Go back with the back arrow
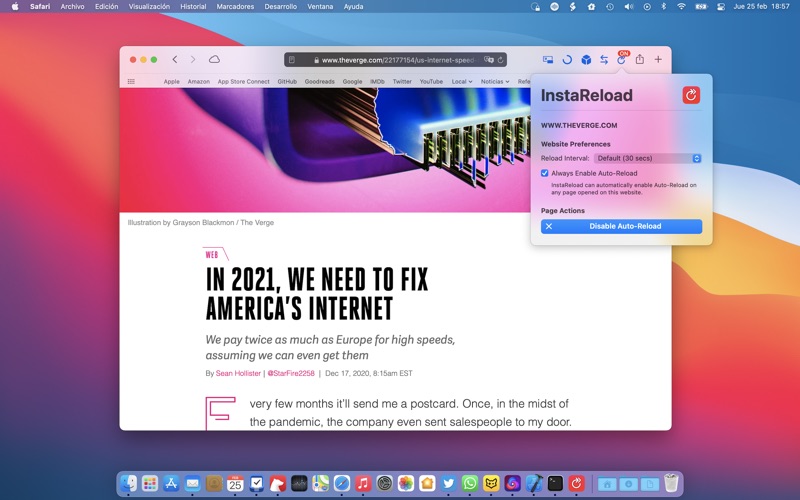Image resolution: width=800 pixels, height=500 pixels. click(x=174, y=60)
